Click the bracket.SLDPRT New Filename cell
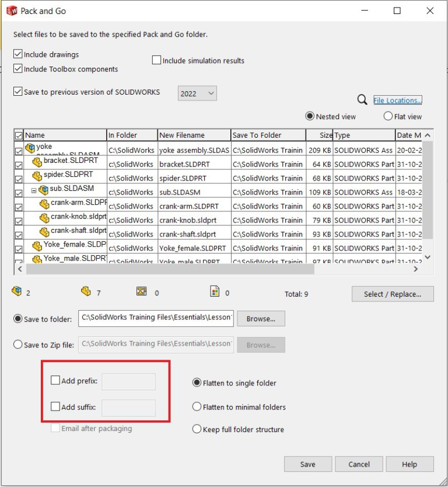 [x=194, y=164]
